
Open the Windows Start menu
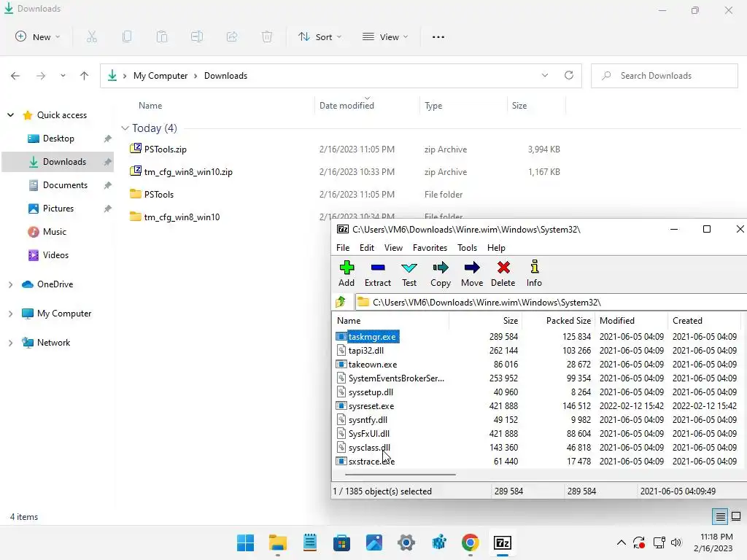click(245, 542)
